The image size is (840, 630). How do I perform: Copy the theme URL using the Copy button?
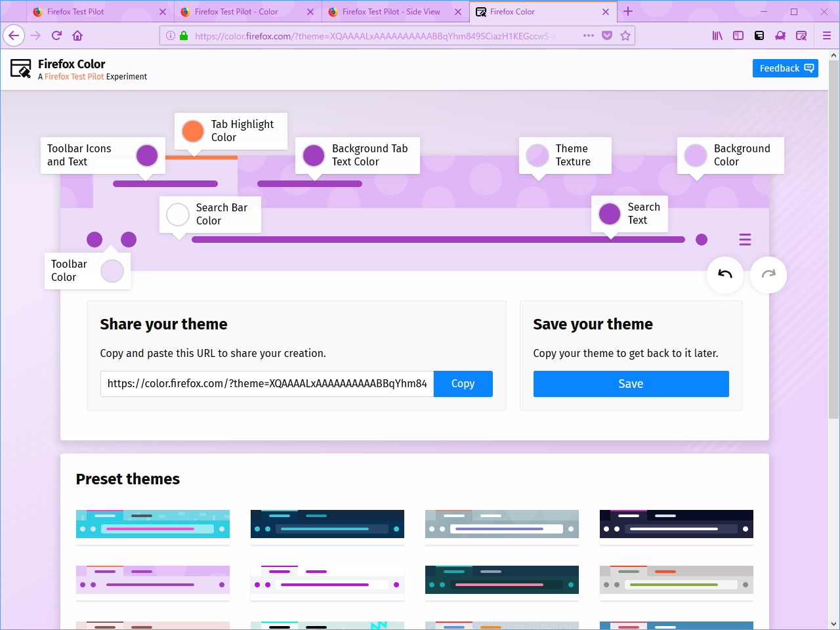point(463,384)
